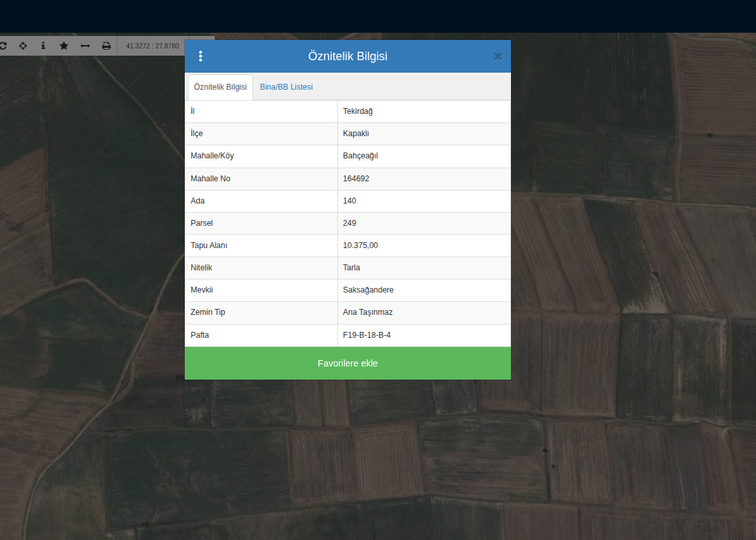Open the three-dot menu in dialog header
756x540 pixels.
(x=200, y=56)
